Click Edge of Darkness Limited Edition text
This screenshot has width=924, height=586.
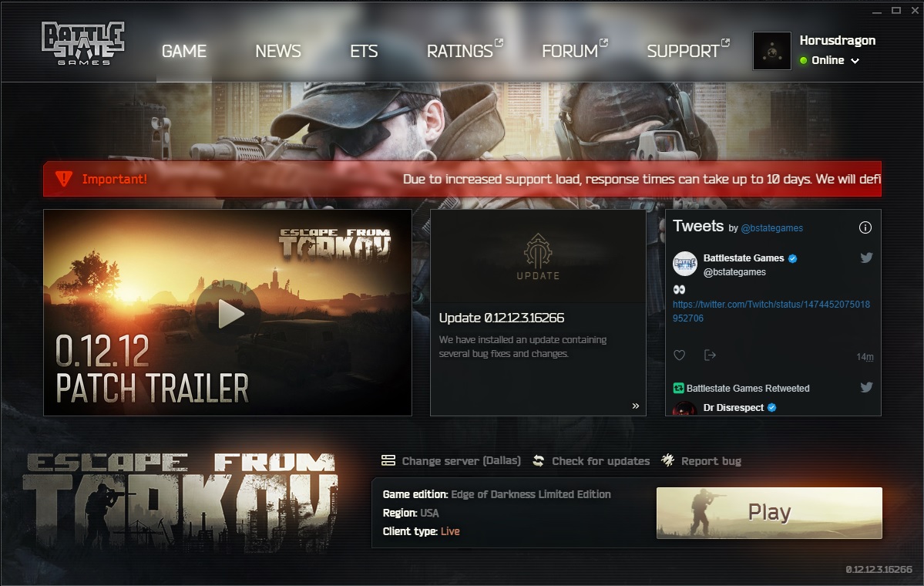tap(530, 494)
